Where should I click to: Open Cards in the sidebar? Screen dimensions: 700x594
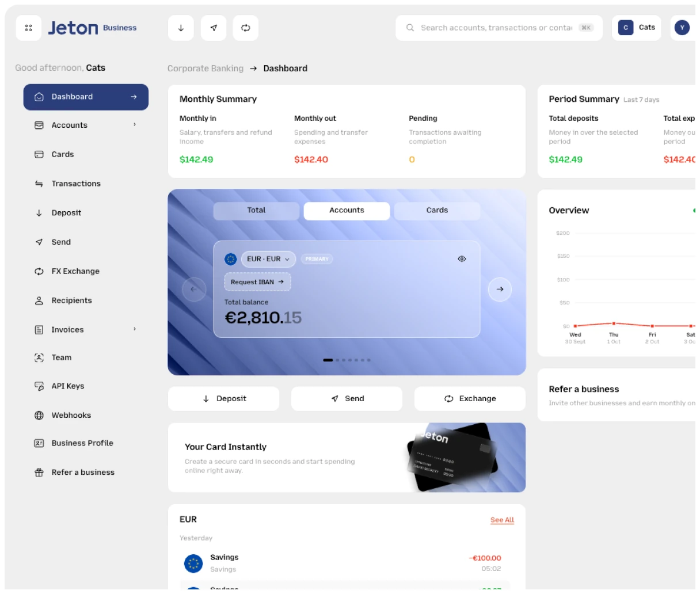point(86,154)
